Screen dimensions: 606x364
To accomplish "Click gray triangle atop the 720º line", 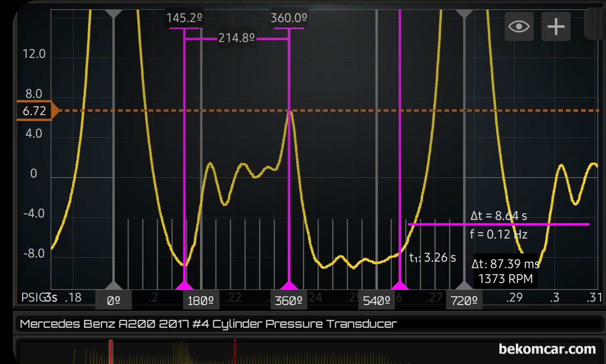I will 464,14.
